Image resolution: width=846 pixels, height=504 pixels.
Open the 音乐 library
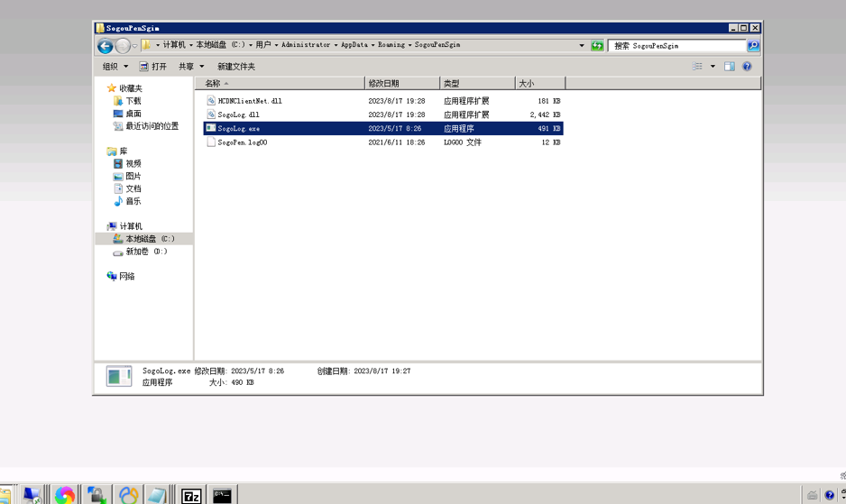pos(127,201)
